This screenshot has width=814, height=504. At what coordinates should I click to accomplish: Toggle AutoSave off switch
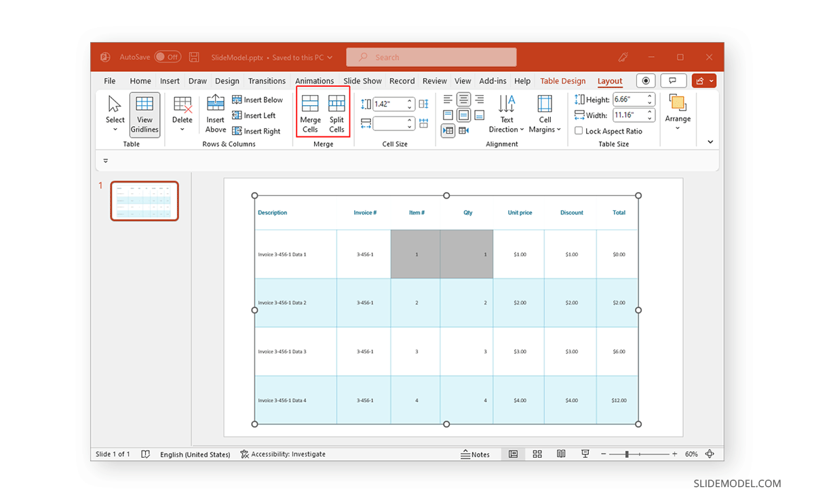[x=168, y=56]
